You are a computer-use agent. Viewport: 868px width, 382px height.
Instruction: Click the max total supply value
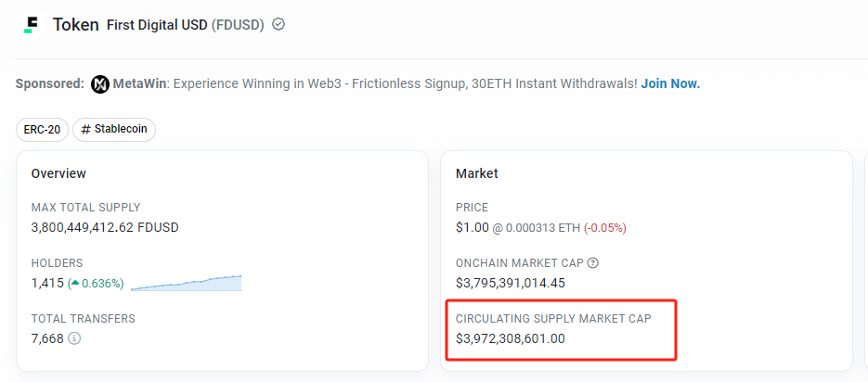coord(105,227)
